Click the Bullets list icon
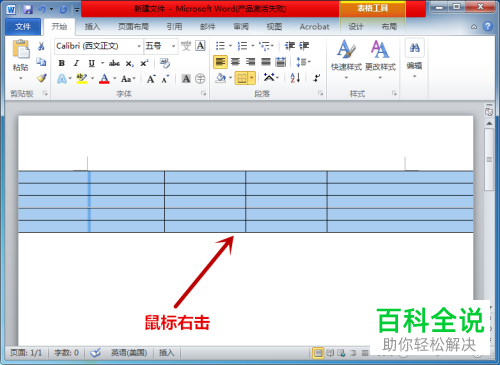 click(220, 46)
